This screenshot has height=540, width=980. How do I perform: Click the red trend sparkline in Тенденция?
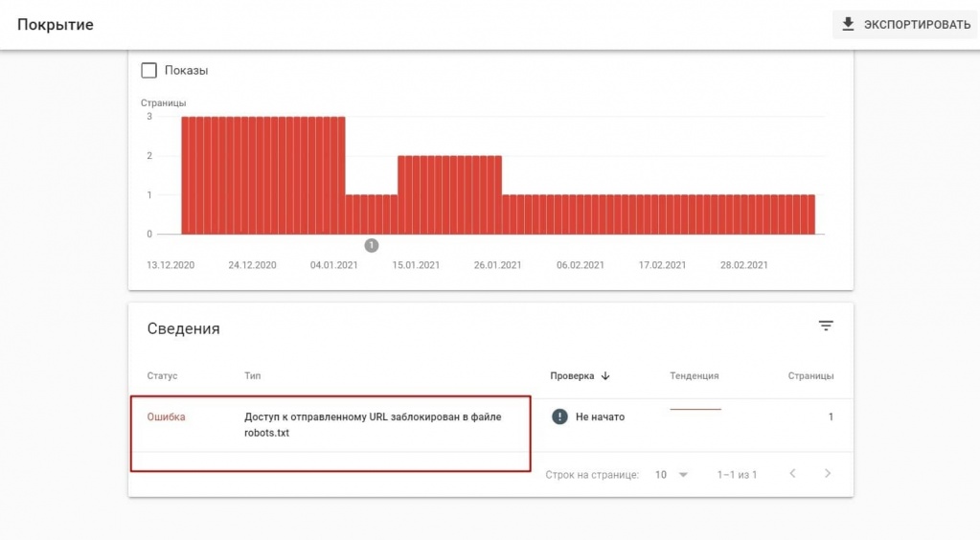(695, 410)
